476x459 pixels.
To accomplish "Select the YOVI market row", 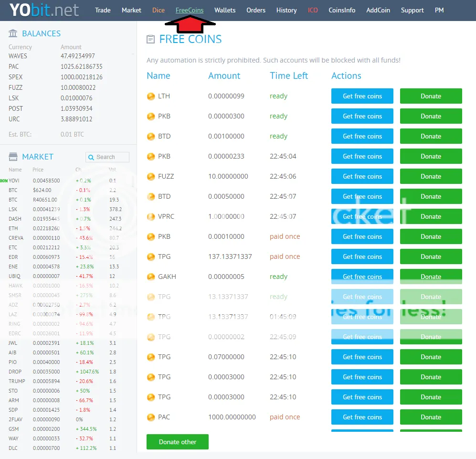I will pos(65,181).
